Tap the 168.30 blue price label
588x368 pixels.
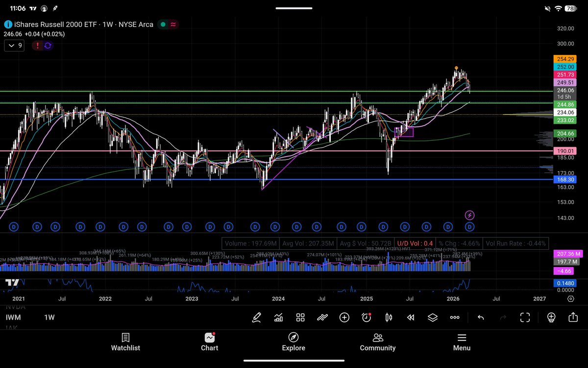[565, 180]
